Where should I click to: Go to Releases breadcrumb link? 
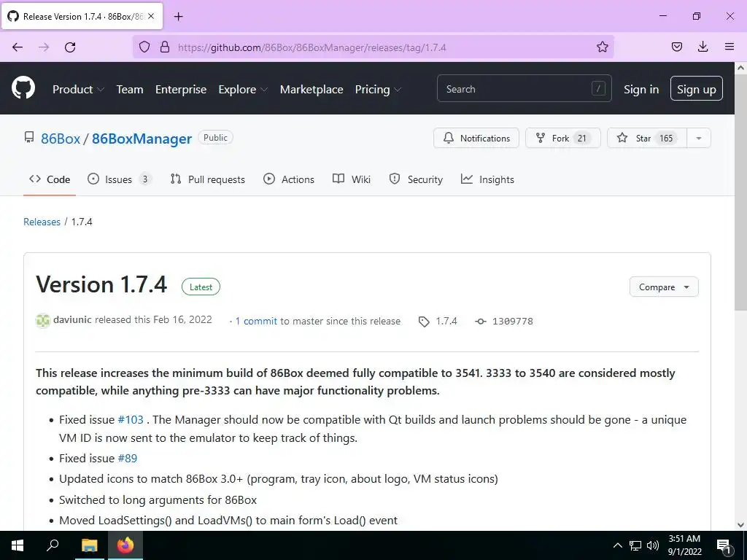coord(42,222)
